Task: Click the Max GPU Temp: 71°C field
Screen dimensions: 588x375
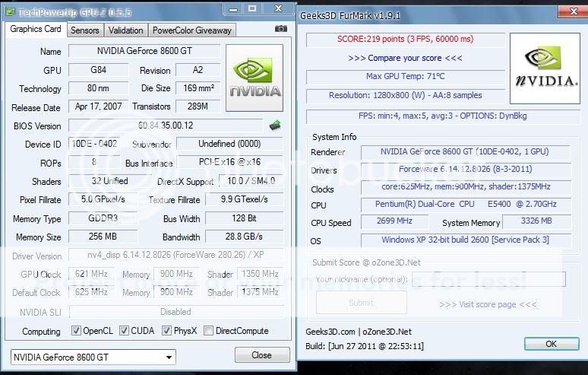Action: pyautogui.click(x=406, y=77)
